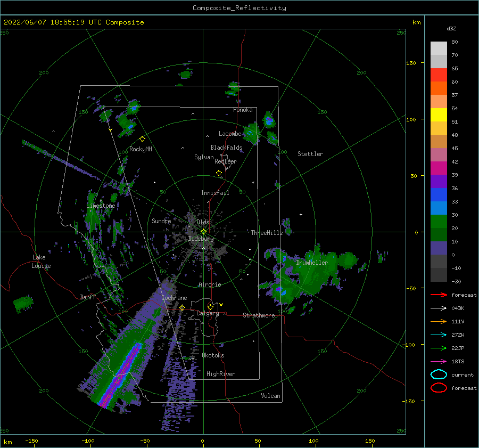The image size is (479, 448).
Task: Select the cyan 27ZW arrow icon
Action: [x=439, y=335]
